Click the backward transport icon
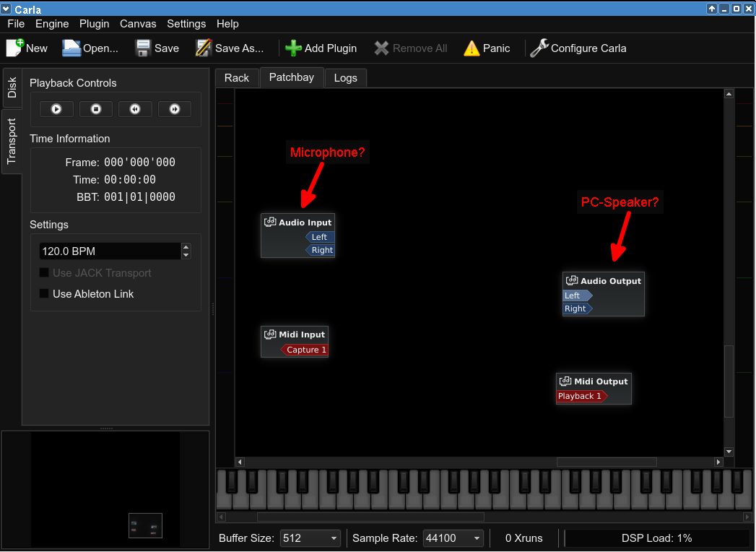Viewport: 756px width, 552px height. pyautogui.click(x=135, y=108)
